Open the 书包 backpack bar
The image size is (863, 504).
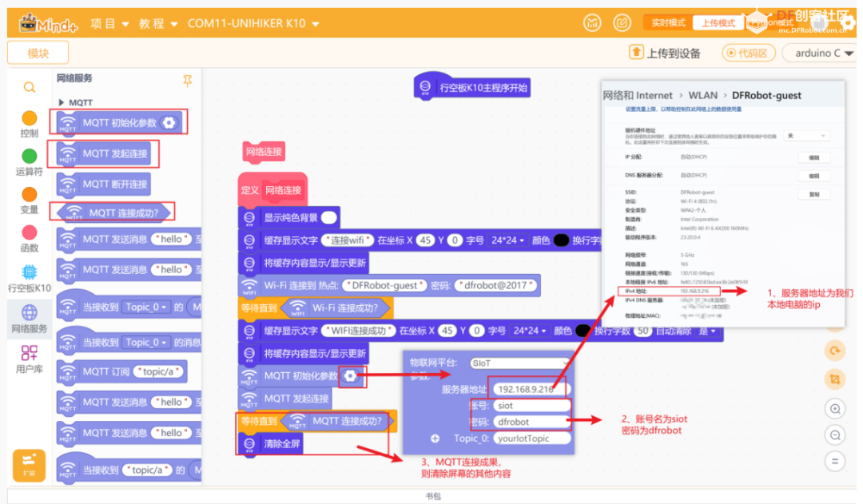pyautogui.click(x=432, y=496)
